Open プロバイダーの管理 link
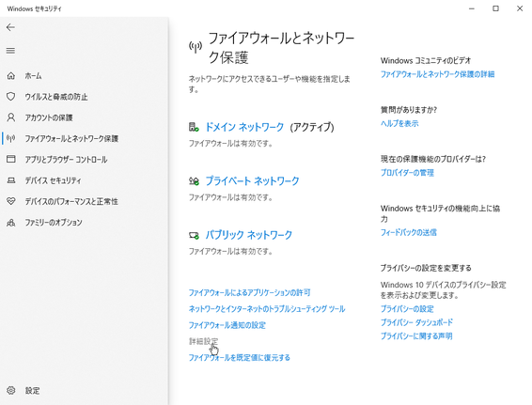This screenshot has height=405, width=532. click(407, 173)
